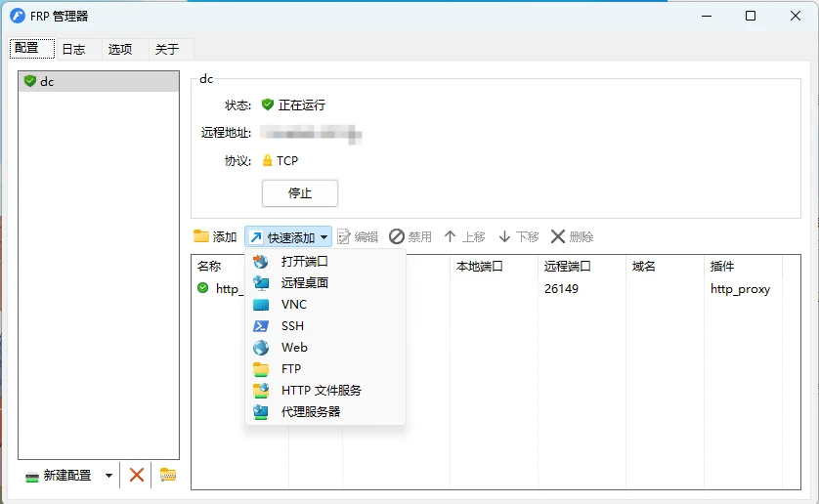This screenshot has height=504, width=819.
Task: Click the 新建配置 button
Action: tap(59, 476)
